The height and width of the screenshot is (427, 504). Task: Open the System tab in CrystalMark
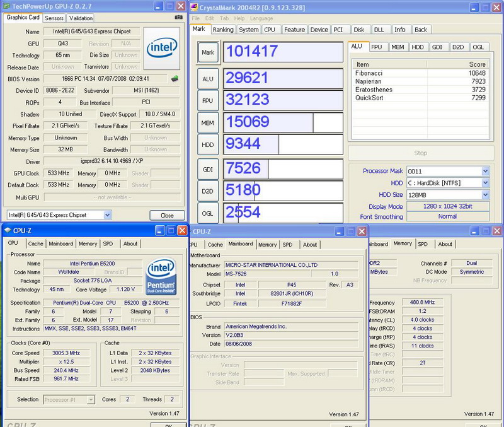[248, 30]
